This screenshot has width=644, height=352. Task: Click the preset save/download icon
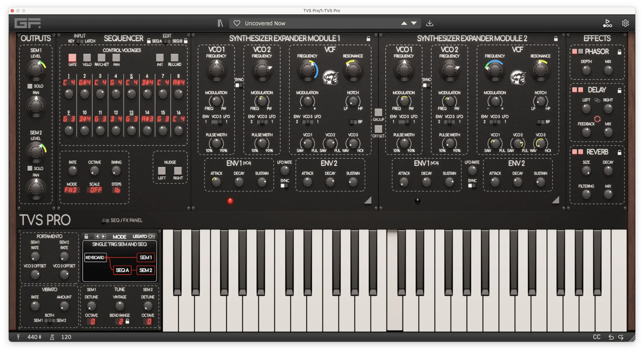pos(430,23)
